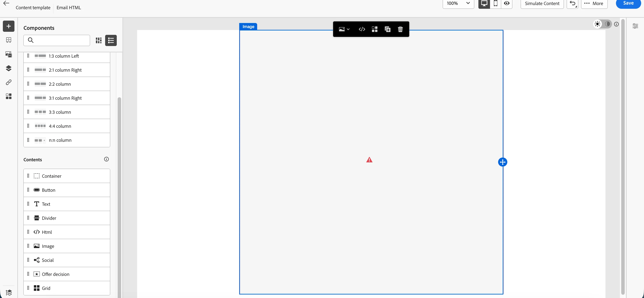Image resolution: width=644 pixels, height=298 pixels.
Task: Open the 100% zoom dropdown
Action: coord(458,4)
